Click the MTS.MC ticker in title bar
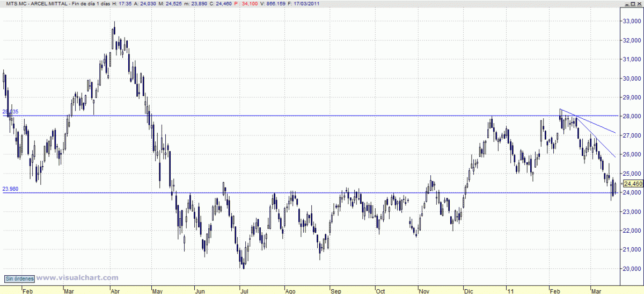The height and width of the screenshot is (294, 644). click(14, 4)
